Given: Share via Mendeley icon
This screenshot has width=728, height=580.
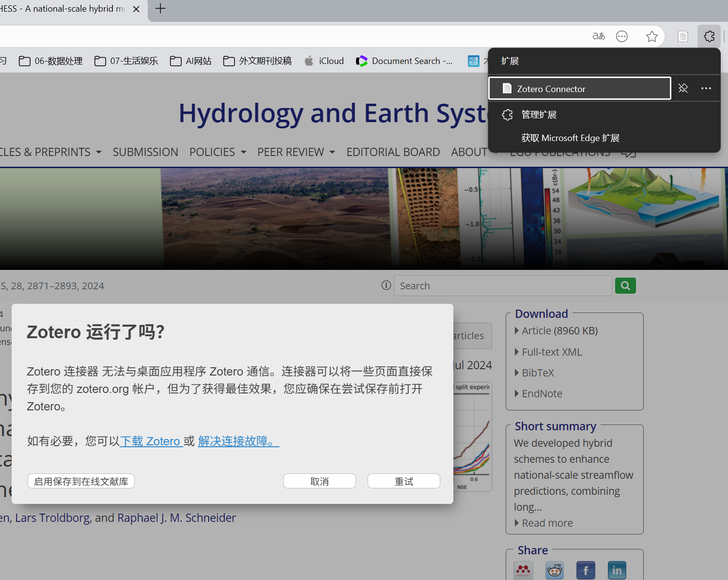Looking at the screenshot, I should 523,570.
